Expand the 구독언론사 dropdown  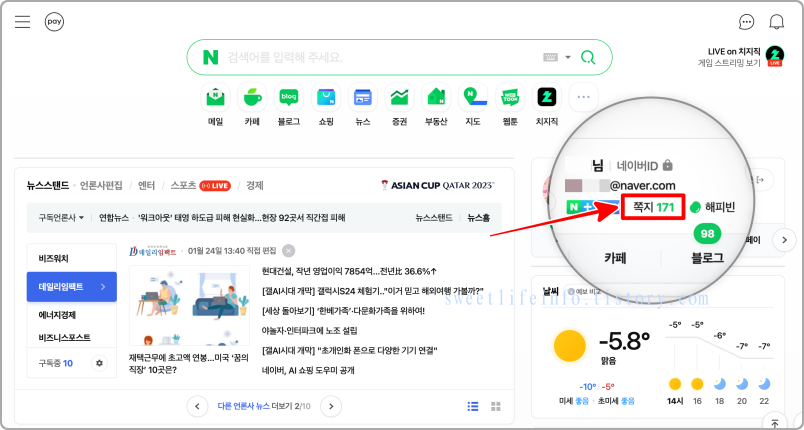tap(61, 218)
